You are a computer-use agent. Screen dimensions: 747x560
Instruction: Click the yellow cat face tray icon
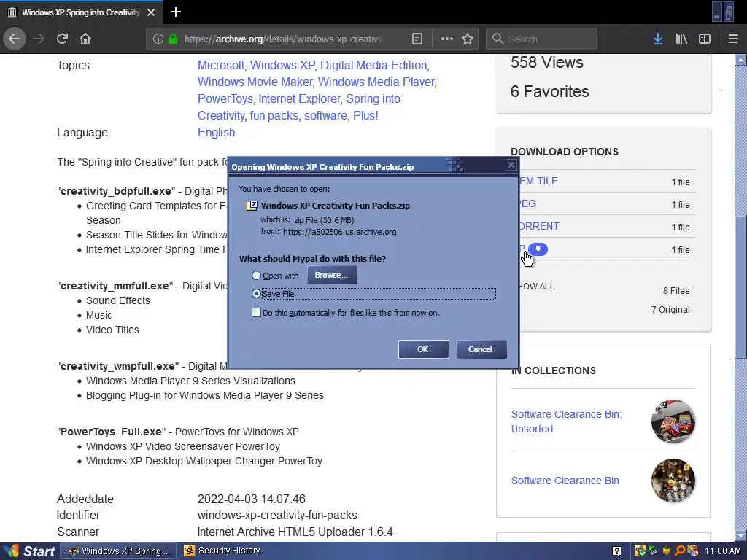tap(667, 551)
